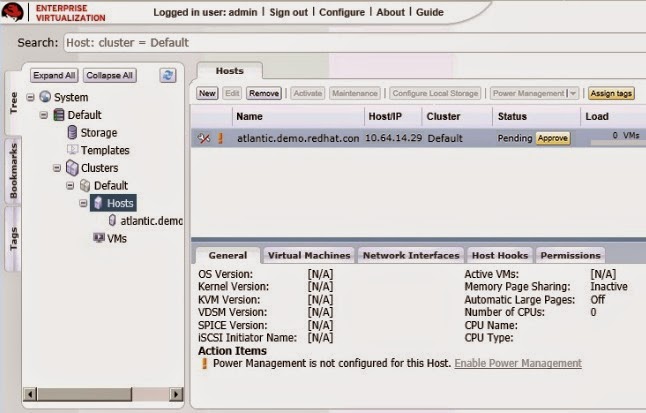Click Collapse All button
This screenshot has height=413, width=646.
(110, 75)
